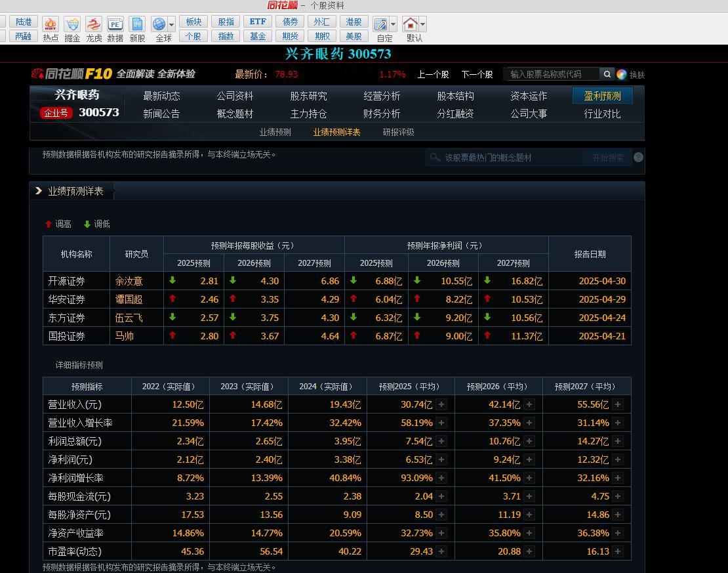
Task: Click the 美股 toolbar button
Action: (354, 36)
